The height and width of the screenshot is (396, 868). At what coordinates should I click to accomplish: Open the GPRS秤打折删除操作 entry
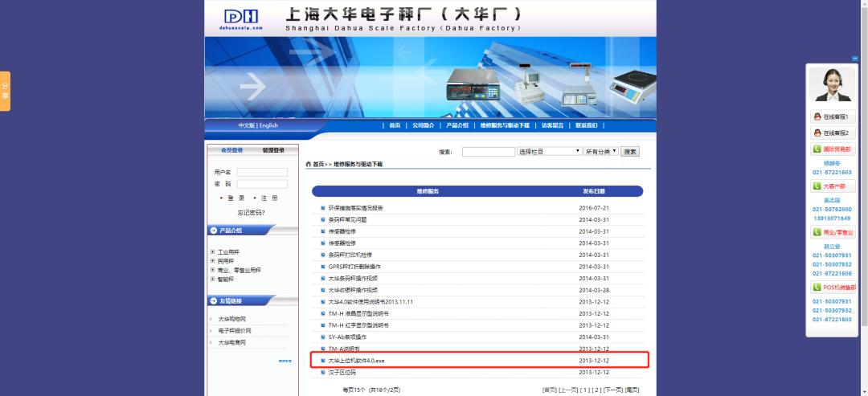(x=354, y=267)
